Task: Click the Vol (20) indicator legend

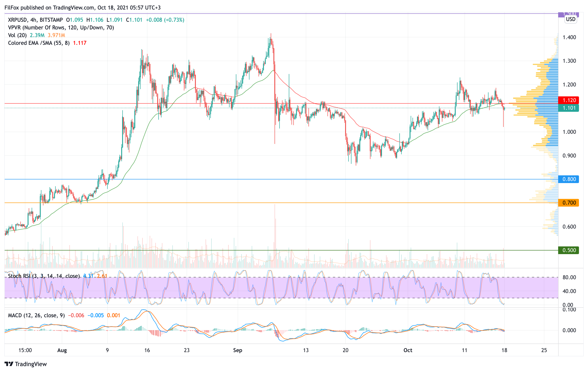Action: [x=17, y=36]
